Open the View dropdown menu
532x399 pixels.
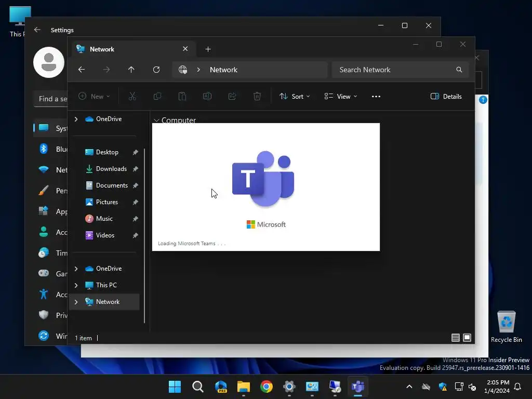coord(341,96)
